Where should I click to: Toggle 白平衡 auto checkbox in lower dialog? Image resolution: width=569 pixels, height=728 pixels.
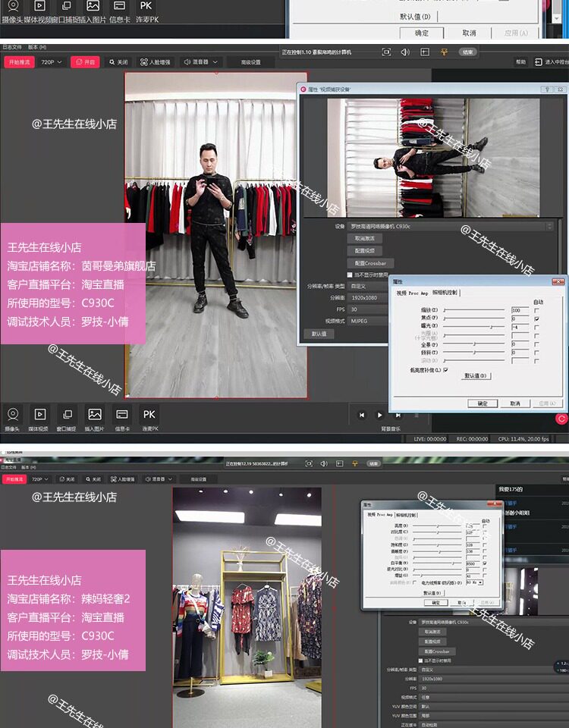pyautogui.click(x=485, y=563)
